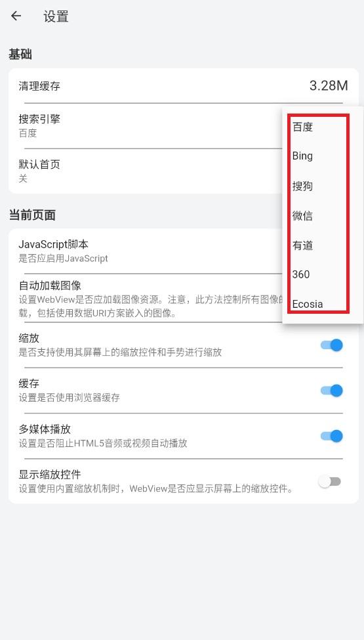
Task: Tap the 当前页面 section header
Action: point(32,215)
